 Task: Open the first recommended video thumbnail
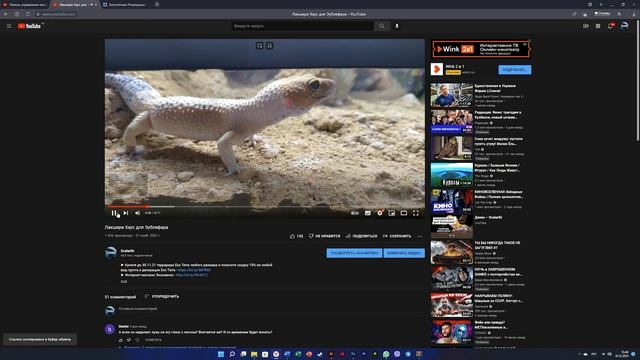pos(451,95)
